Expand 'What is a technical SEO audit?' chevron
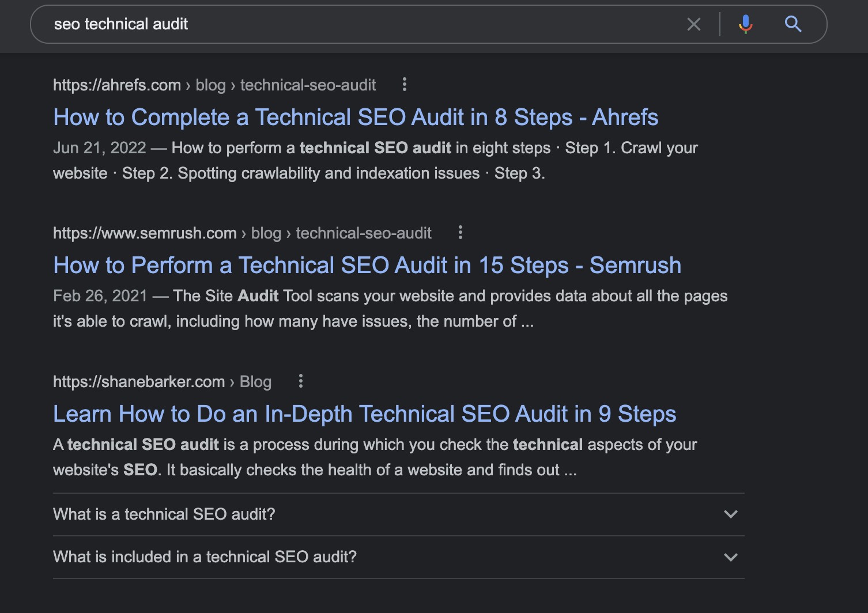 (731, 514)
